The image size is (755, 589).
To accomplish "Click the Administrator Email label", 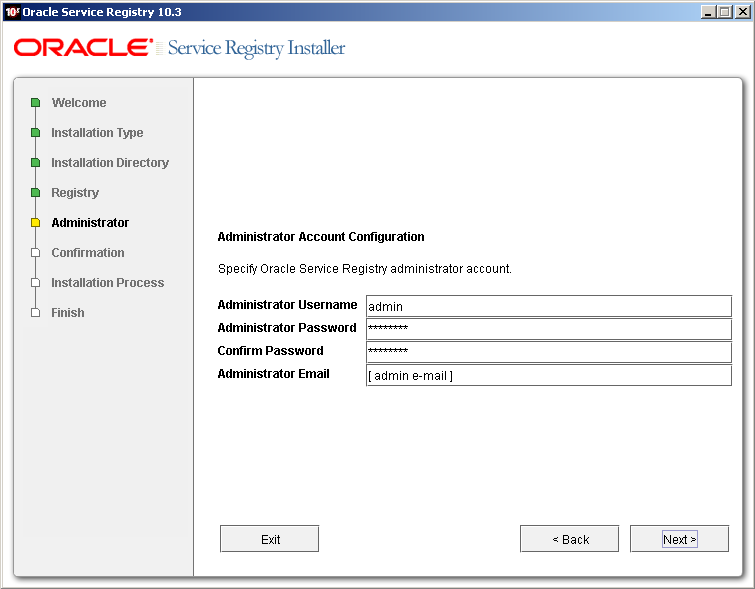I will click(x=273, y=374).
